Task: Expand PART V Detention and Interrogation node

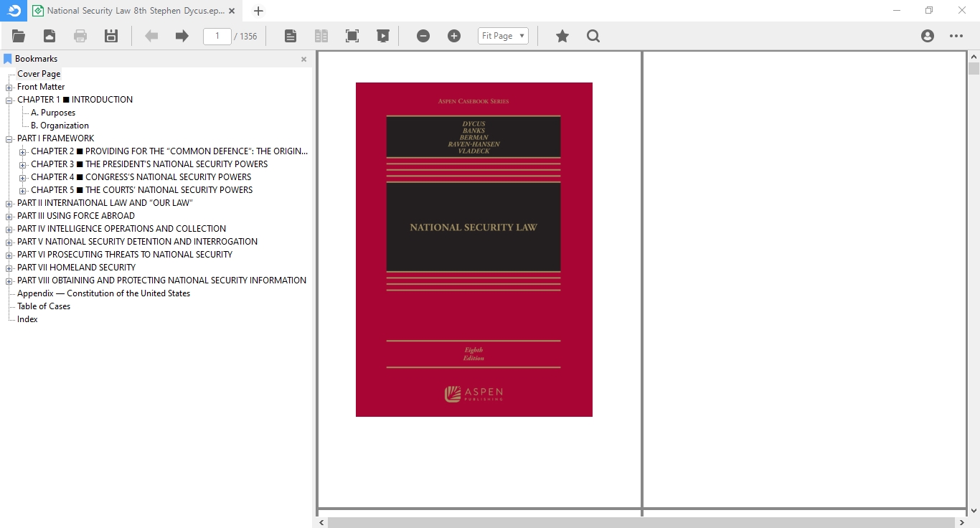Action: [x=9, y=242]
